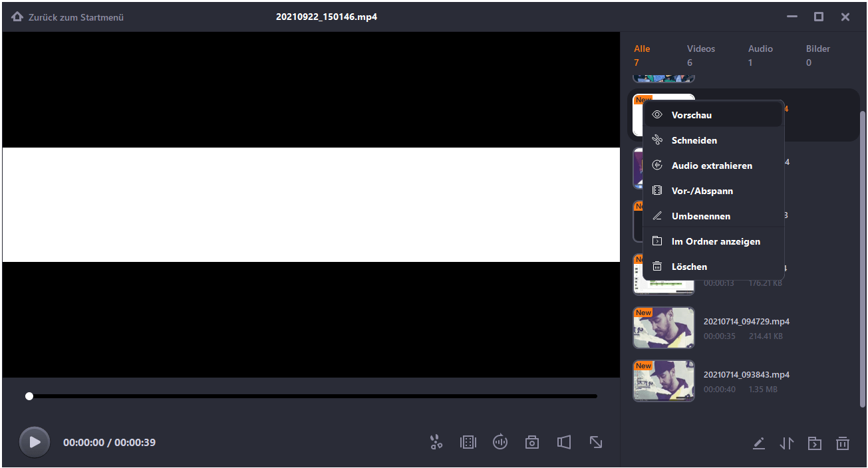Click the 214.41 KB file size text
This screenshot has width=868, height=468.
(x=766, y=336)
